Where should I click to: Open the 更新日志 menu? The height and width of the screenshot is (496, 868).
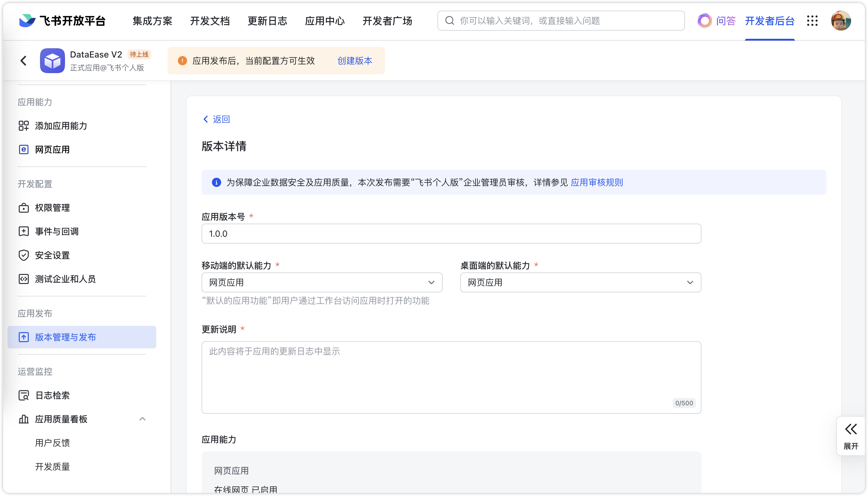pos(267,21)
